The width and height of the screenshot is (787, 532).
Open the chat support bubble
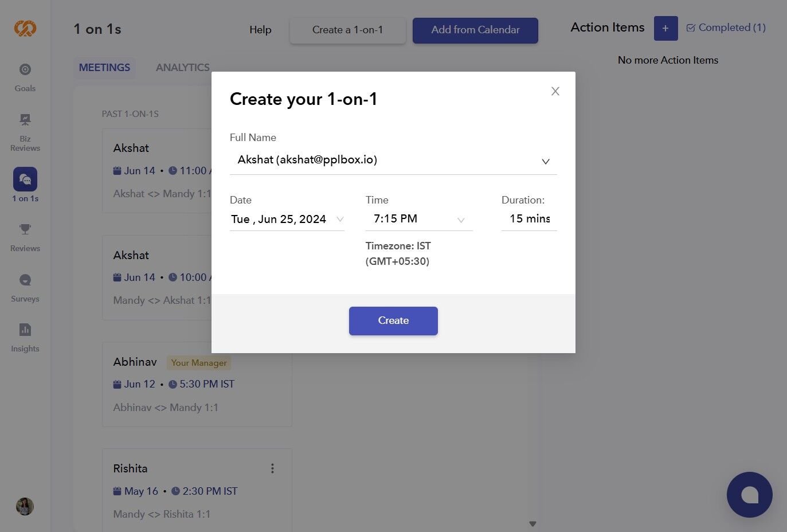(x=750, y=495)
